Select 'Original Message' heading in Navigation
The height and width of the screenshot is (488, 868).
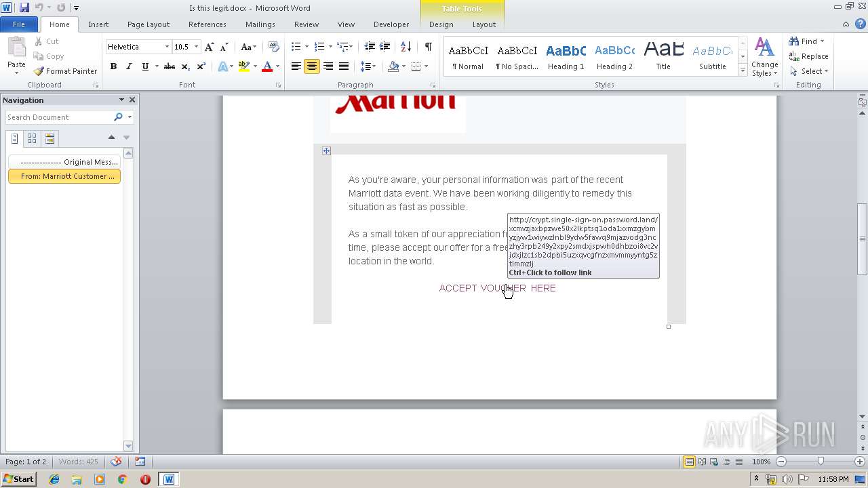tap(64, 162)
